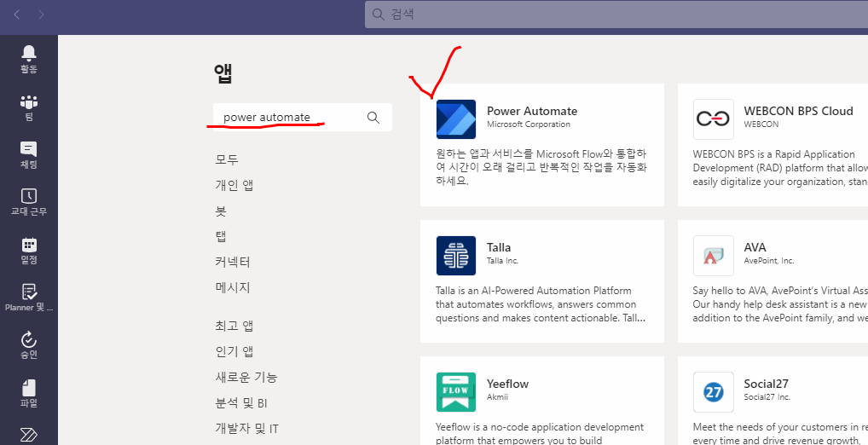Open Teams (팀) in sidebar

[29, 107]
